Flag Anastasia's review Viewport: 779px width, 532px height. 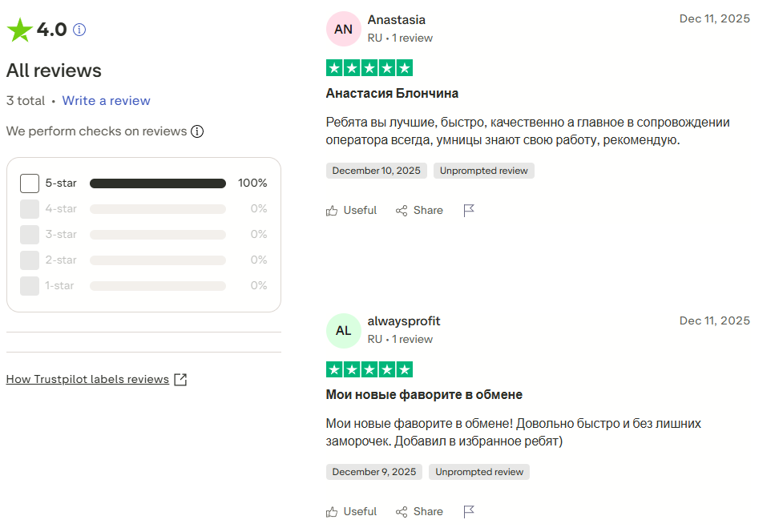pos(470,211)
